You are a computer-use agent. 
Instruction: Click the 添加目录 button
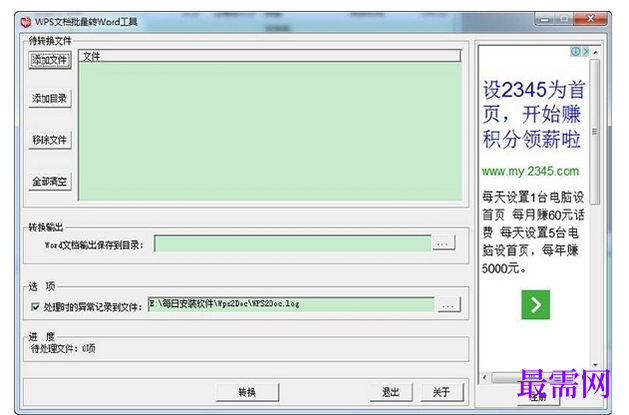point(50,99)
